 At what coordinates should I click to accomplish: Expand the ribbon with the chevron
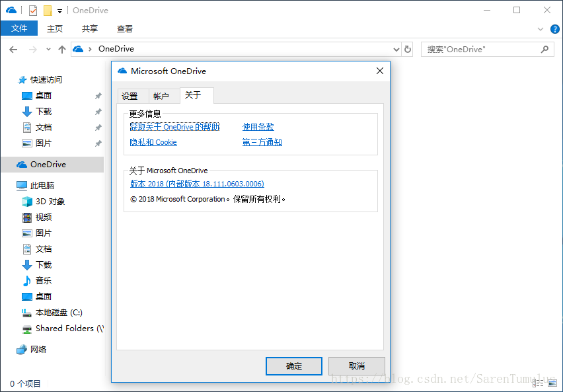coord(541,29)
